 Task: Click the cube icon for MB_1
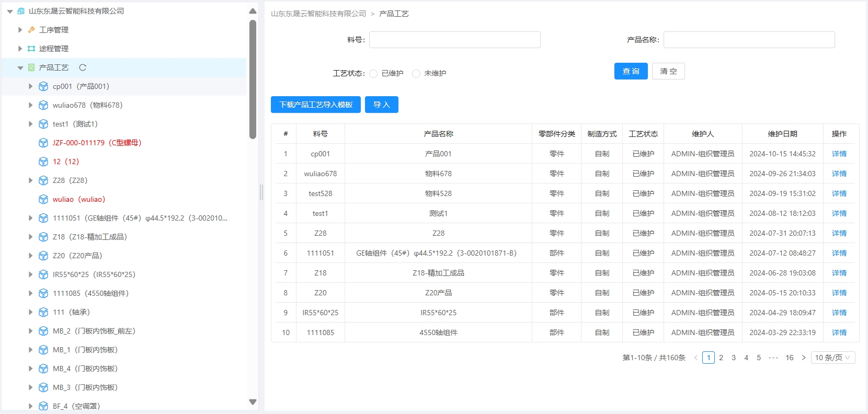tap(43, 350)
